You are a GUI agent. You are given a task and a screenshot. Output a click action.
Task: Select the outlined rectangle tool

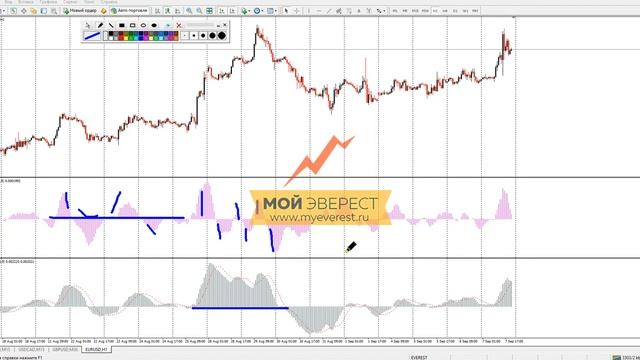pyautogui.click(x=133, y=25)
